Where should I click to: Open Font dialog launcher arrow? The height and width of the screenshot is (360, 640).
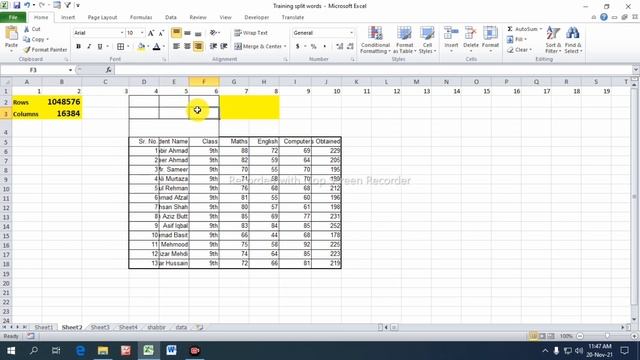tap(164, 60)
